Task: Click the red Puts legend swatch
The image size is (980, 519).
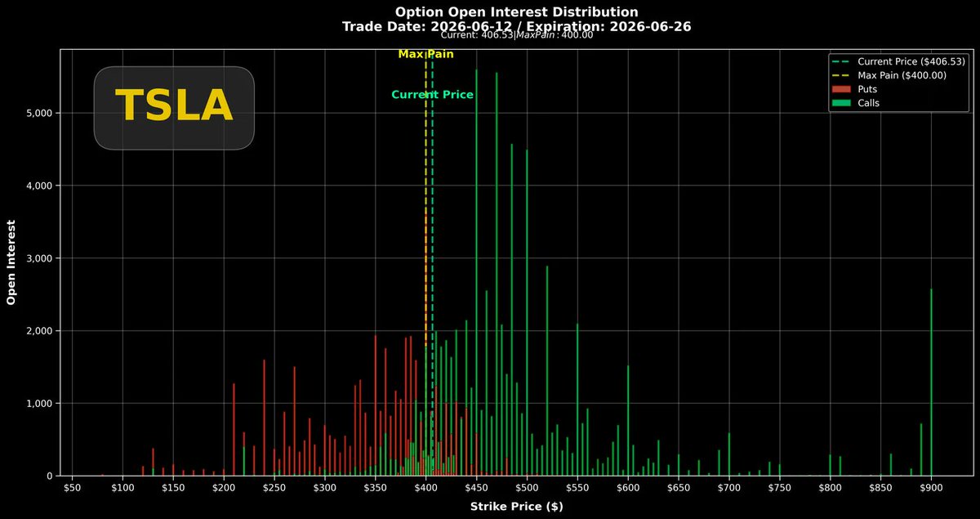Action: (x=842, y=89)
